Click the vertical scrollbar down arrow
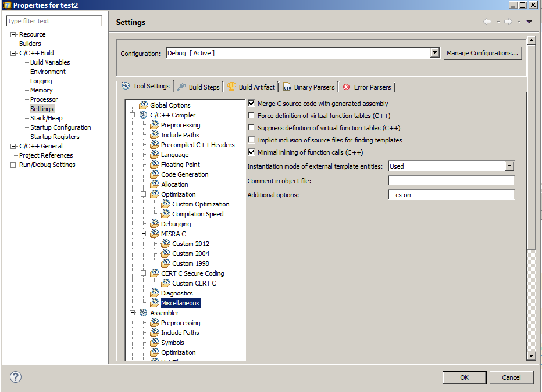The height and width of the screenshot is (392, 542). (530, 355)
